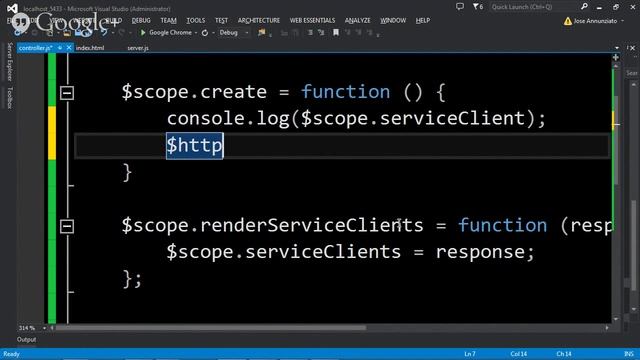Close the controller.js tab
The image size is (640, 360).
[69, 48]
